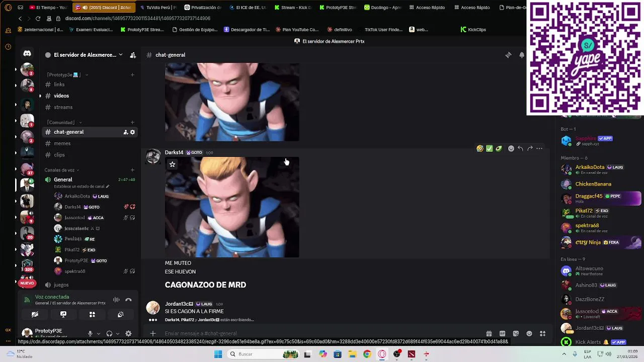Invite people using server header icon
Viewport: 644px width, 362px height.
(x=133, y=55)
